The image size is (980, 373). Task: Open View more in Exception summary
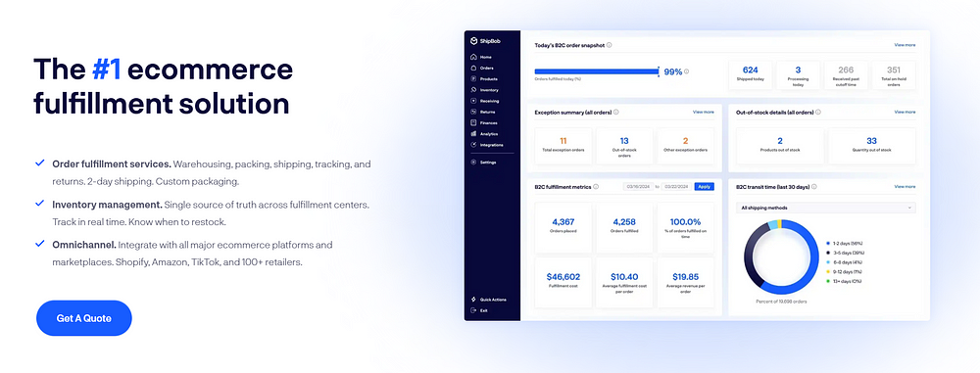pos(703,112)
